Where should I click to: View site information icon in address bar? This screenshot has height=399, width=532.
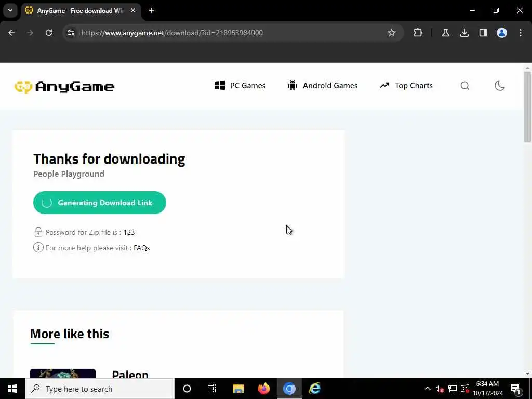[71, 33]
